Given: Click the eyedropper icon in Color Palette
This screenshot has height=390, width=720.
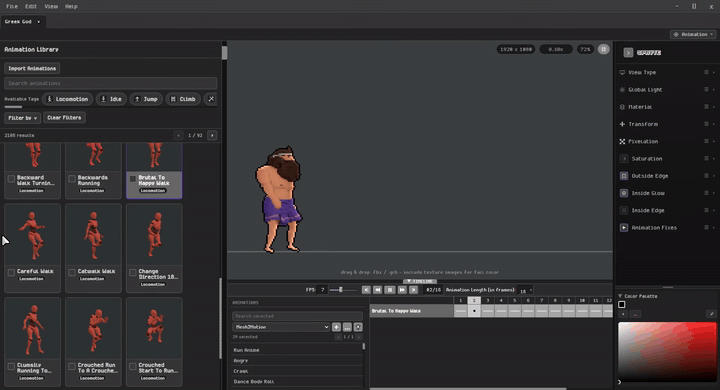Looking at the screenshot, I should pyautogui.click(x=711, y=314).
